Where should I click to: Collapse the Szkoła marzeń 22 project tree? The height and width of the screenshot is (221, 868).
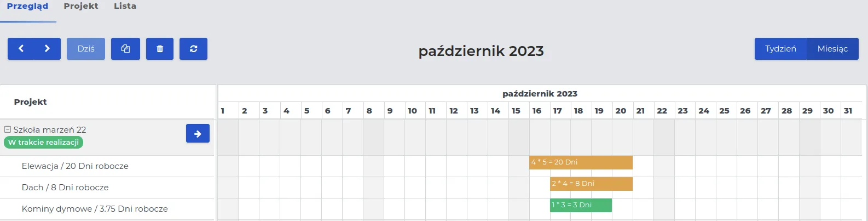[x=8, y=129]
